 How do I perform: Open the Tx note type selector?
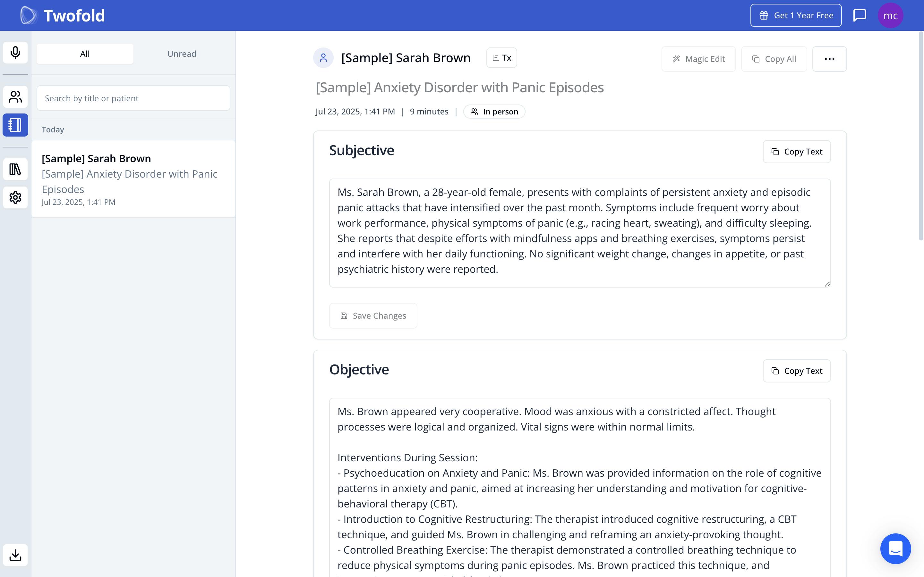tap(501, 58)
